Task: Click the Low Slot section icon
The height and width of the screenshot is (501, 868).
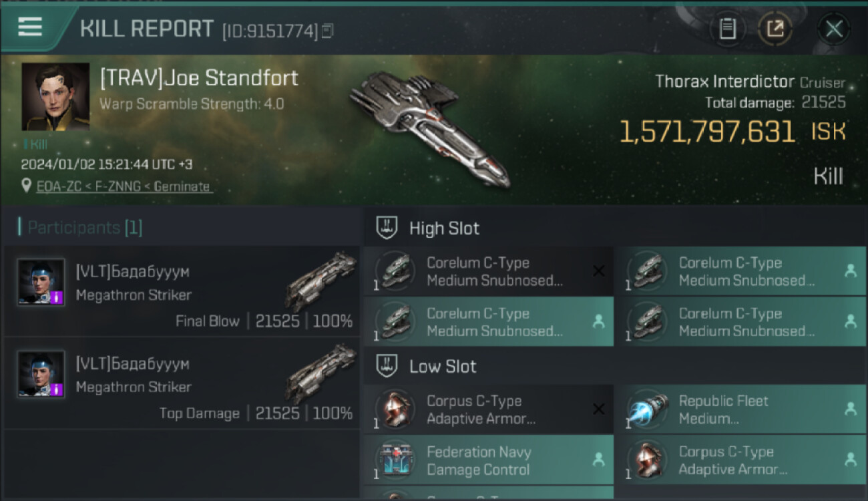Action: [x=387, y=366]
